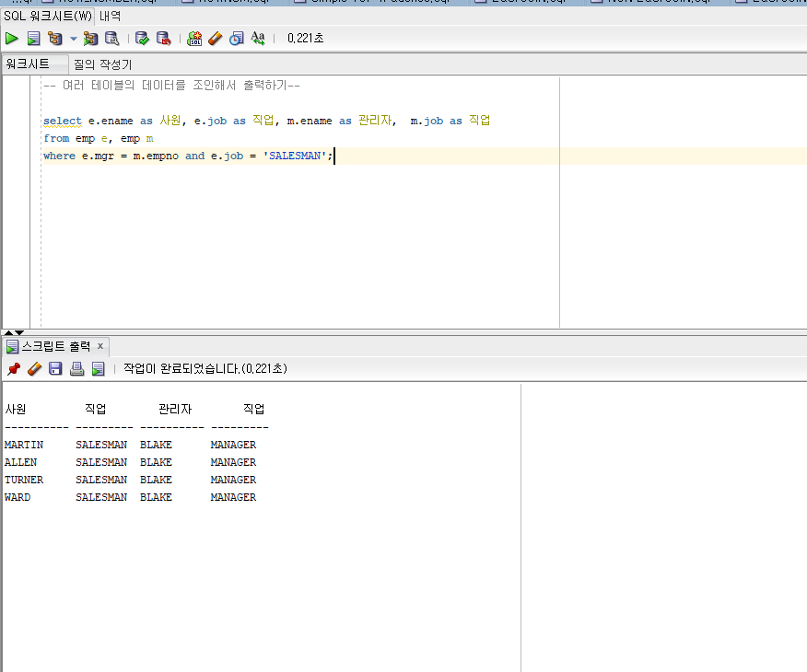Click the select keyword in the query
The width and height of the screenshot is (807, 672).
(63, 121)
